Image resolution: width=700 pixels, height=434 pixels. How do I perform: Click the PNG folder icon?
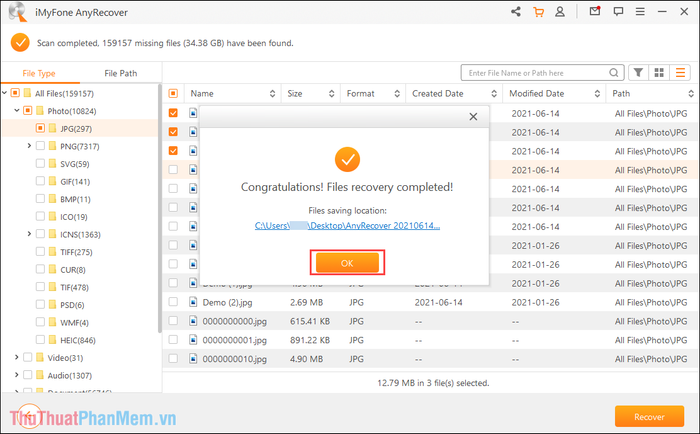[x=52, y=146]
